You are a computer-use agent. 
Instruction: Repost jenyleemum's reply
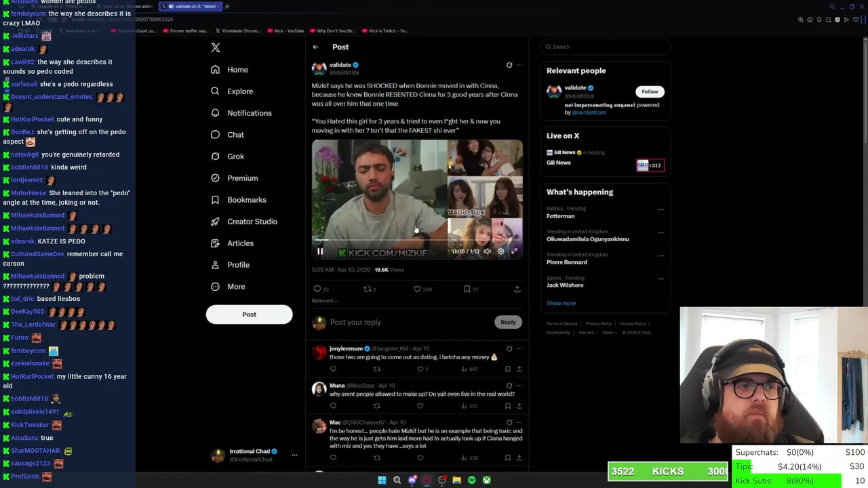377,369
